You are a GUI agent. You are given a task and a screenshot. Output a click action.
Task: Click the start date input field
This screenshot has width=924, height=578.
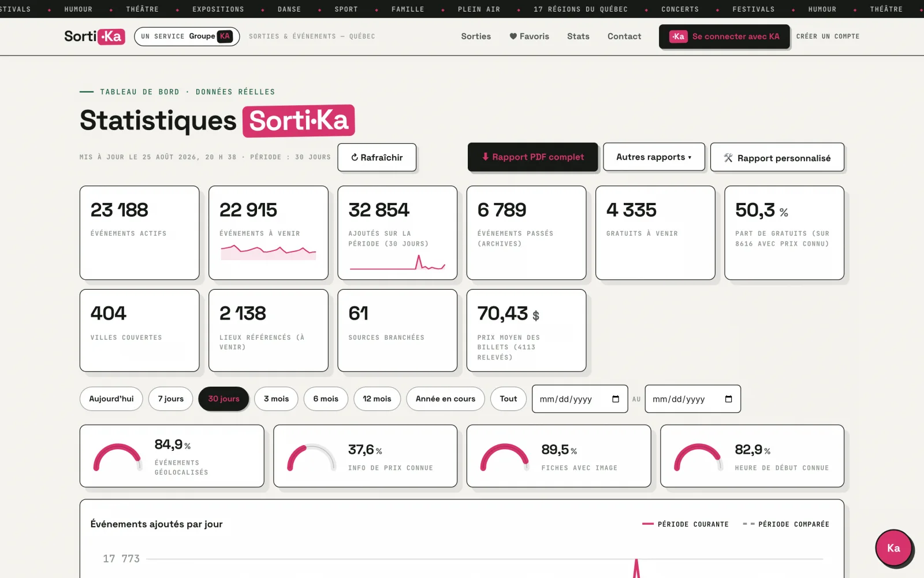point(580,399)
